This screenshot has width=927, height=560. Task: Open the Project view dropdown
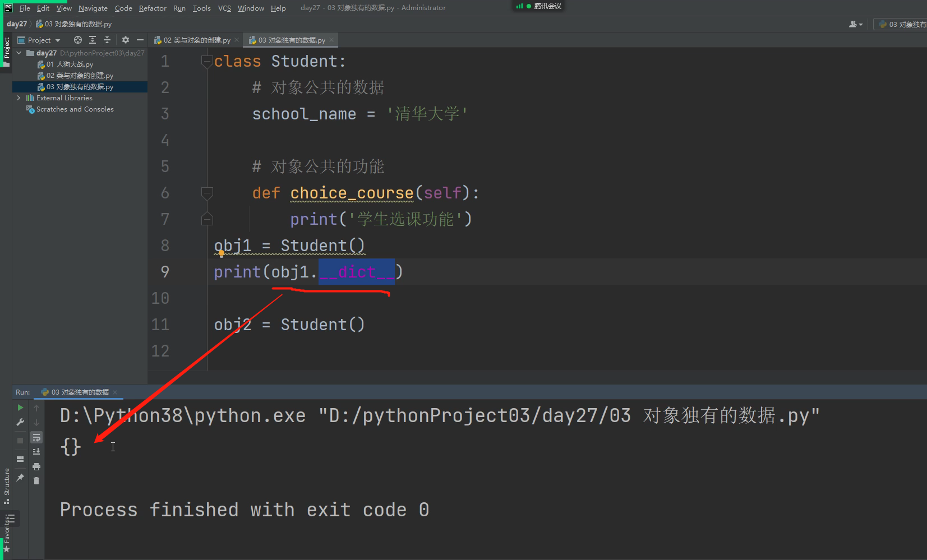pyautogui.click(x=39, y=40)
